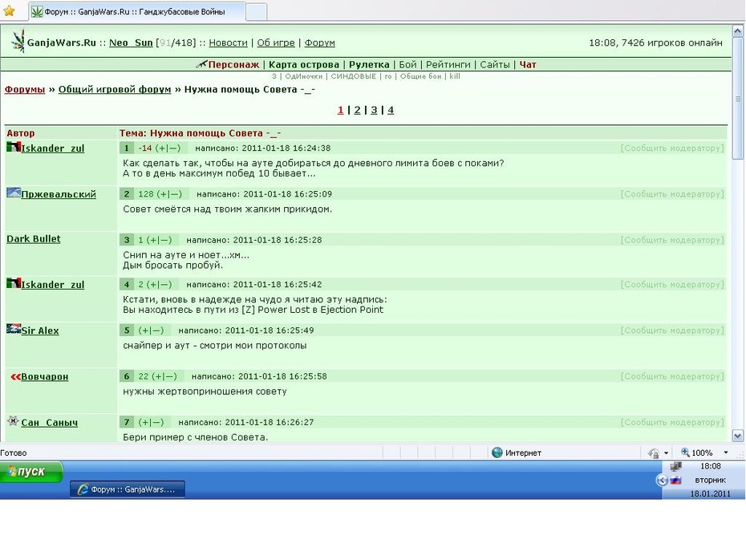Open the Об игре link

coord(276,43)
